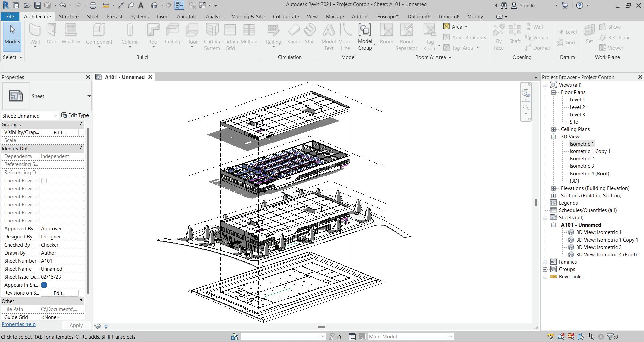
Task: Click the Door tool icon
Action: pyautogui.click(x=52, y=33)
